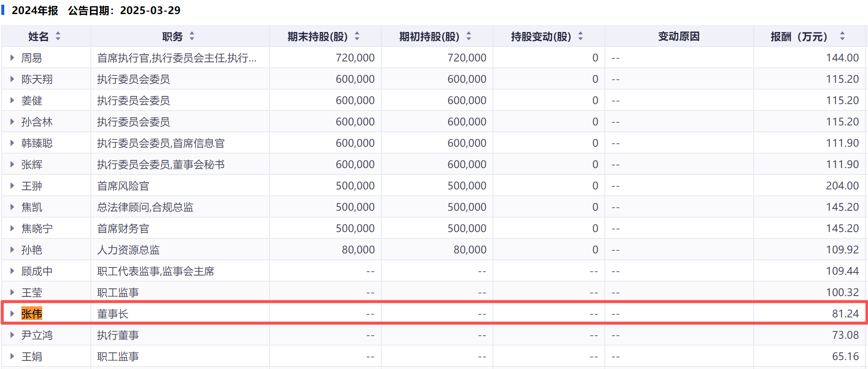Sort by 期末持股(股) column icon
This screenshot has height=369, width=868.
tap(357, 37)
